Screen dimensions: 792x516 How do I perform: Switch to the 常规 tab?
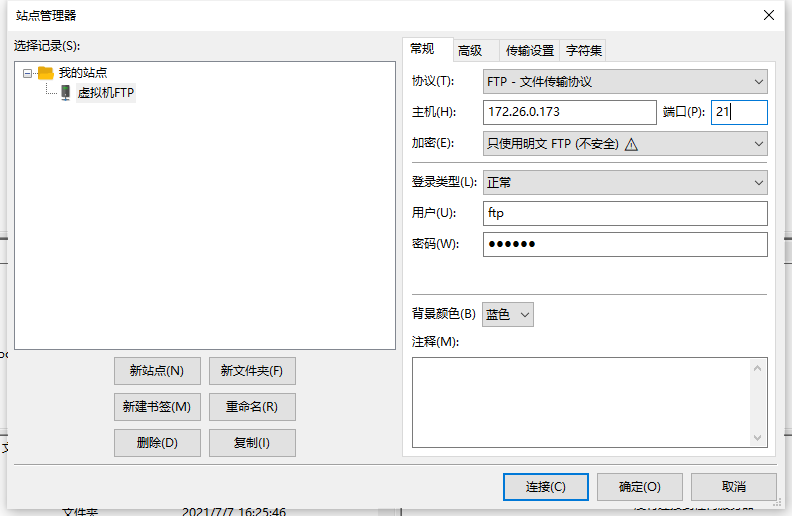422,49
